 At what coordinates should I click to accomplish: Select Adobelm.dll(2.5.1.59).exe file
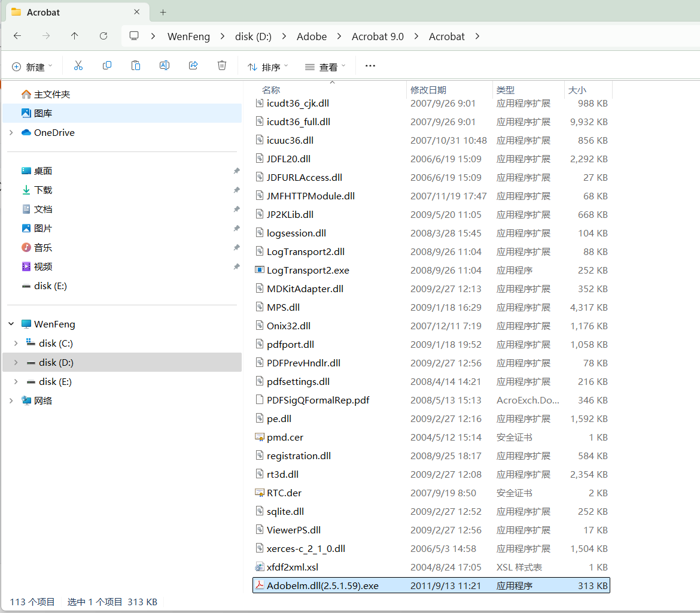[431, 585]
